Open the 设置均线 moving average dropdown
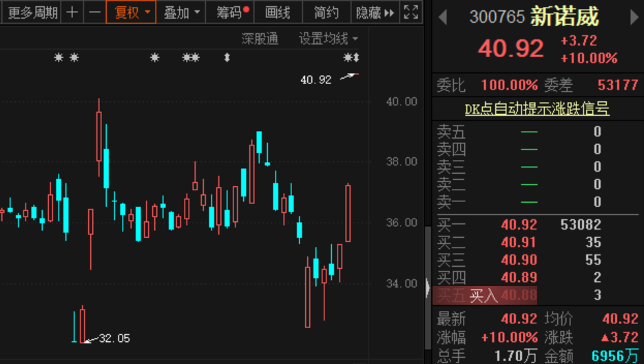 pyautogui.click(x=328, y=39)
